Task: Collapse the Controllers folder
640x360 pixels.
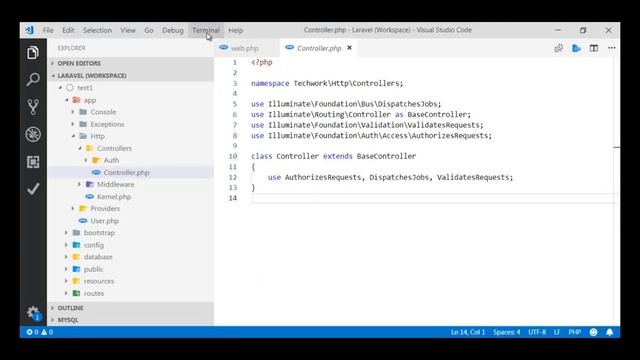Action: pos(80,148)
